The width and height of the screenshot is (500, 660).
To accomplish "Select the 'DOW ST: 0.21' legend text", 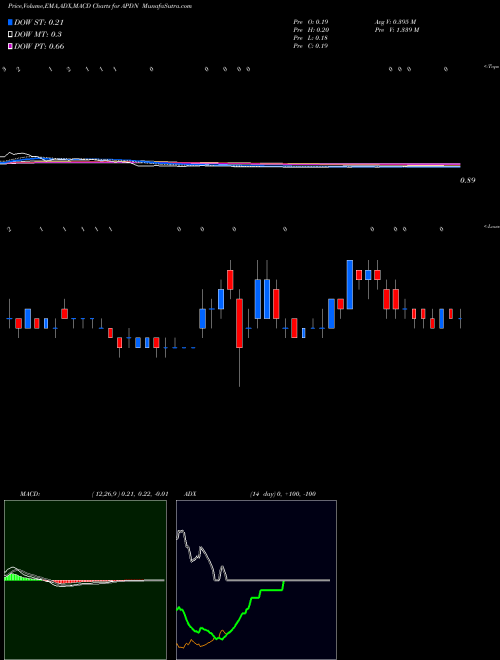I will 39,22.
